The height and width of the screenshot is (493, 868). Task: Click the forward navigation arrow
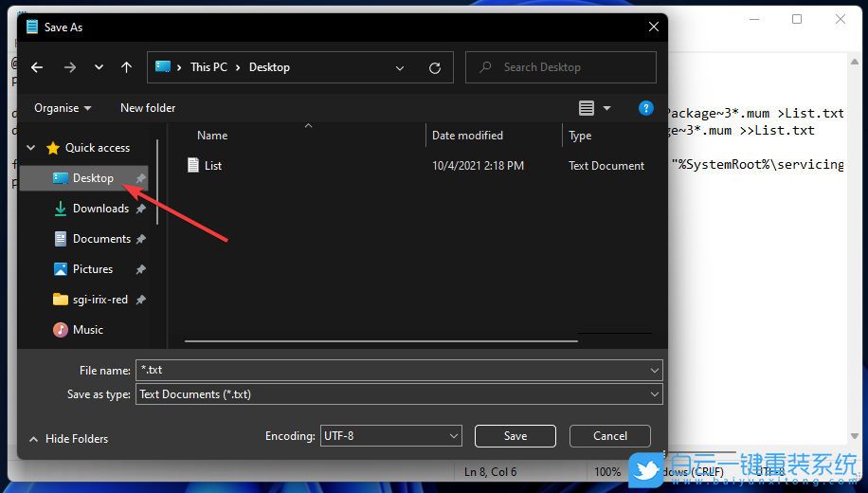click(x=70, y=67)
